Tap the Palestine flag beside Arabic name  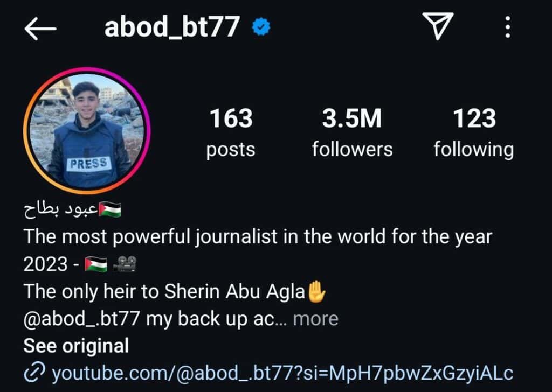point(110,209)
